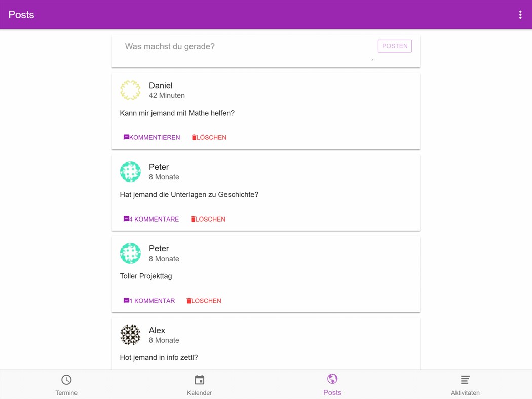Open the Termine clock icon in bottom navigation
The height and width of the screenshot is (399, 532).
66,379
